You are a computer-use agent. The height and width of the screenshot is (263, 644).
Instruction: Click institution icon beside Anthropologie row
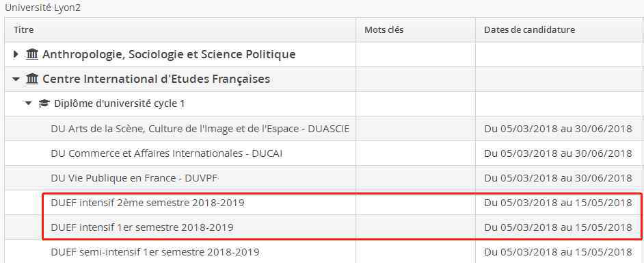point(31,54)
